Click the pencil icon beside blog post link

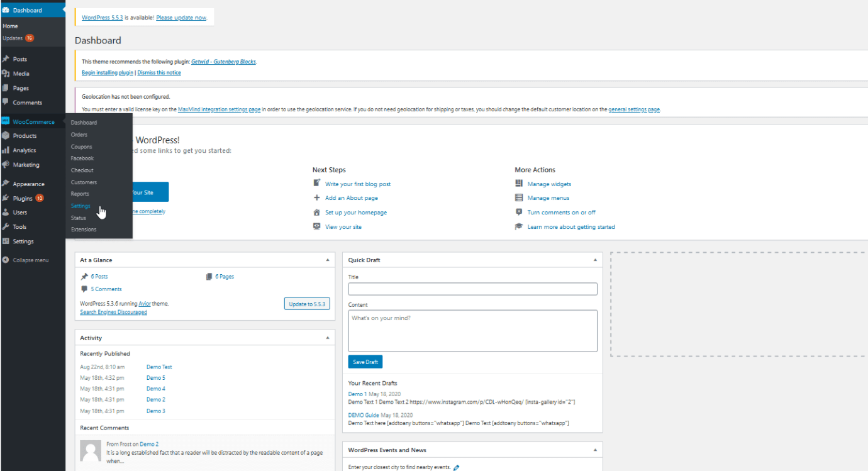[x=317, y=184]
